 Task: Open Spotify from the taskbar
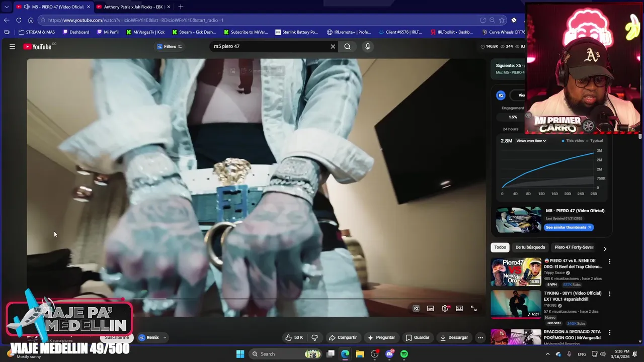click(404, 354)
